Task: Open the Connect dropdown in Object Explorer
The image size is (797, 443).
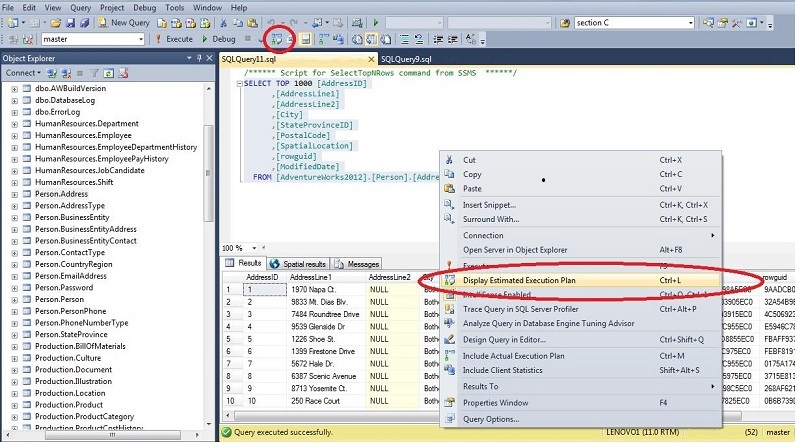Action: click(x=24, y=73)
